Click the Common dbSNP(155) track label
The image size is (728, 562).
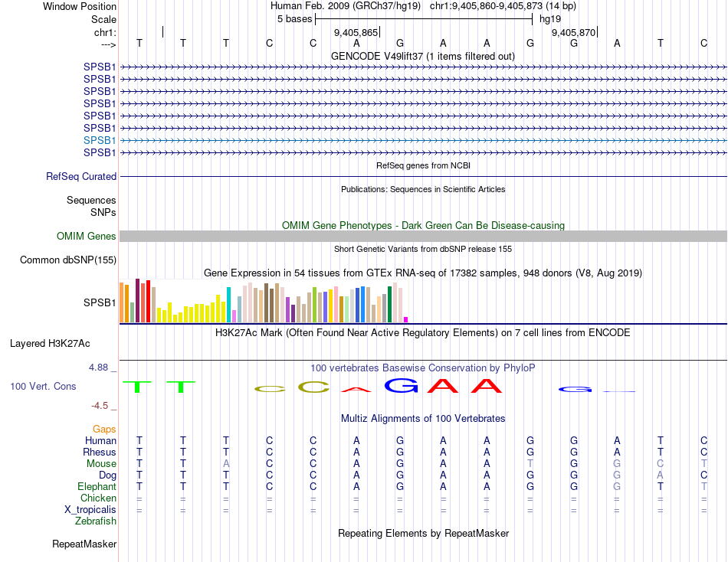[67, 260]
